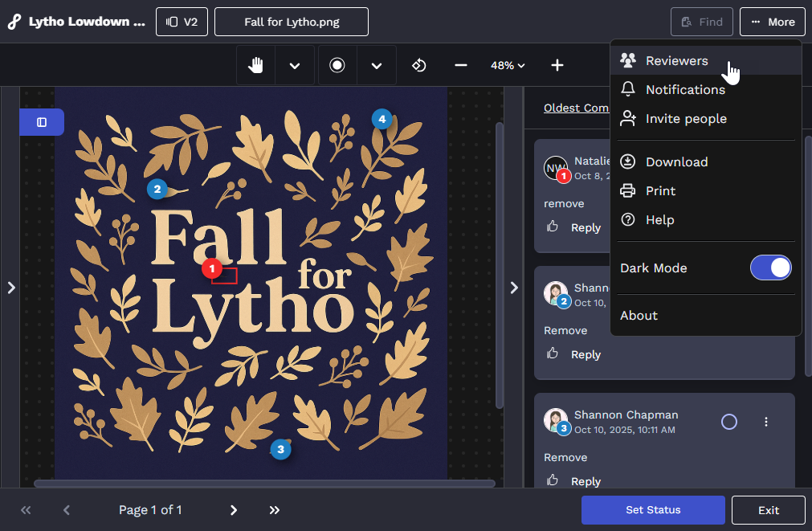Expand the left panel chevron
812x531 pixels.
click(11, 288)
